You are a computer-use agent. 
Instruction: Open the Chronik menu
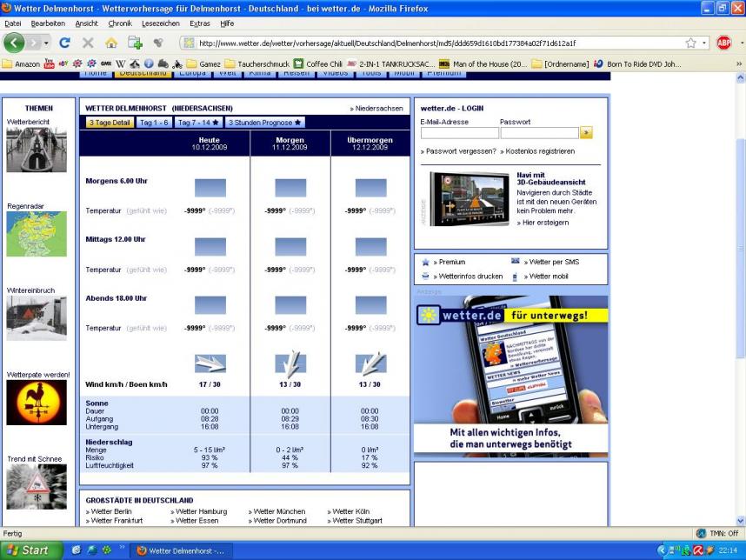click(x=119, y=23)
